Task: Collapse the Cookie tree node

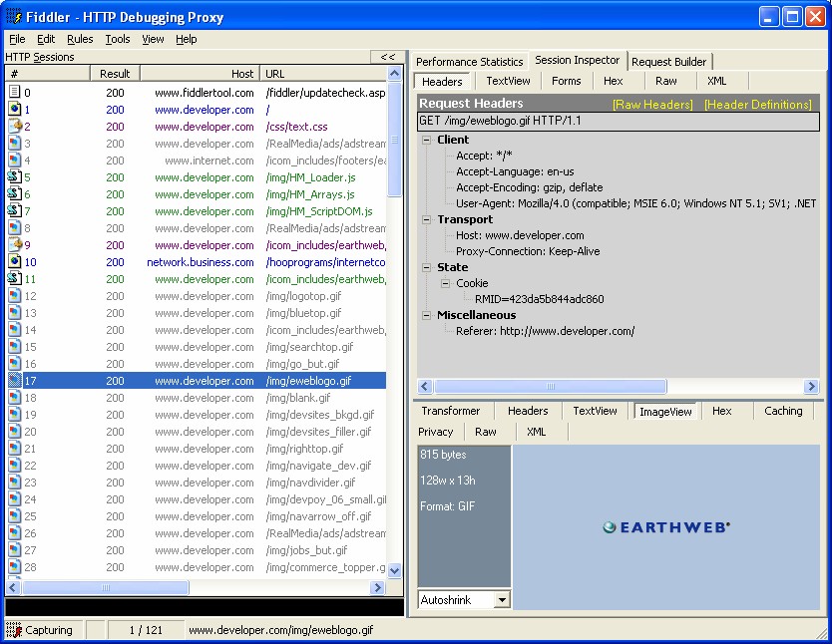Action: click(x=445, y=283)
